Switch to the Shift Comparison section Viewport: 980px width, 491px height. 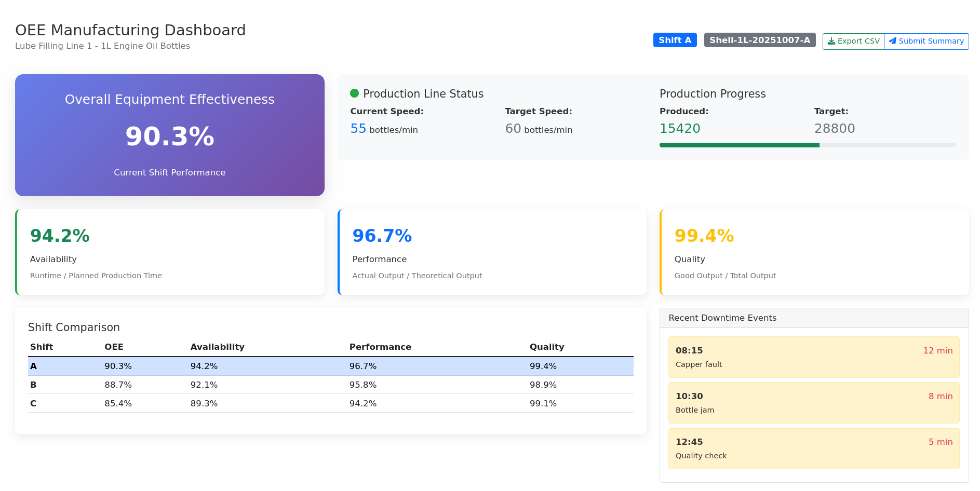(x=74, y=328)
